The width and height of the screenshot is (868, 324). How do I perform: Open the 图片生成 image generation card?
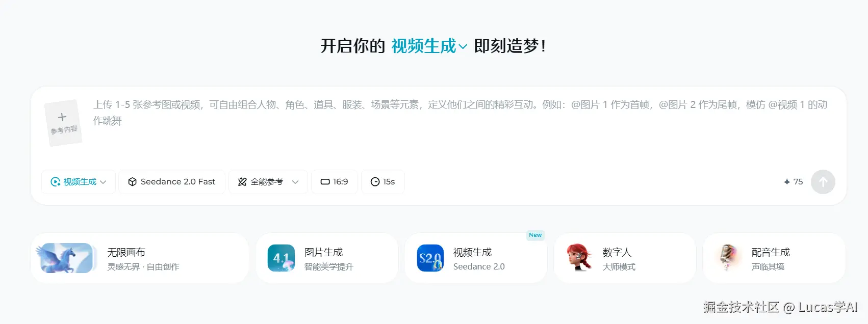327,258
